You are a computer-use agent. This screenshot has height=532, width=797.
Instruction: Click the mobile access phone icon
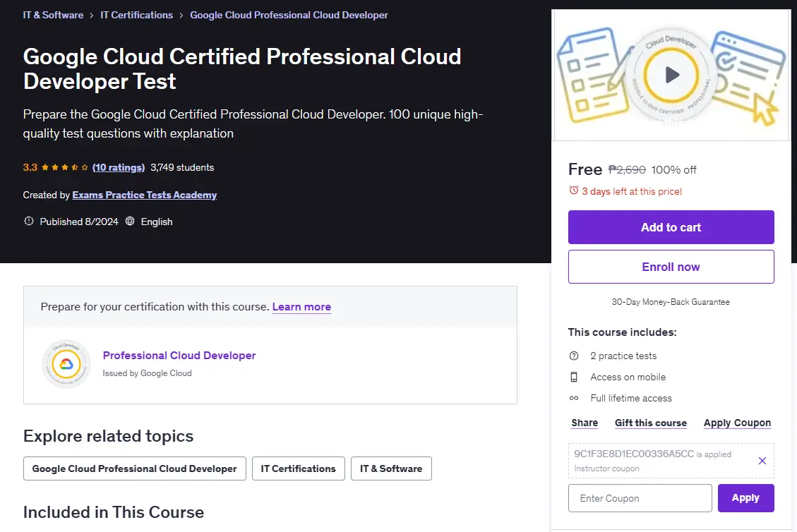[x=574, y=377]
